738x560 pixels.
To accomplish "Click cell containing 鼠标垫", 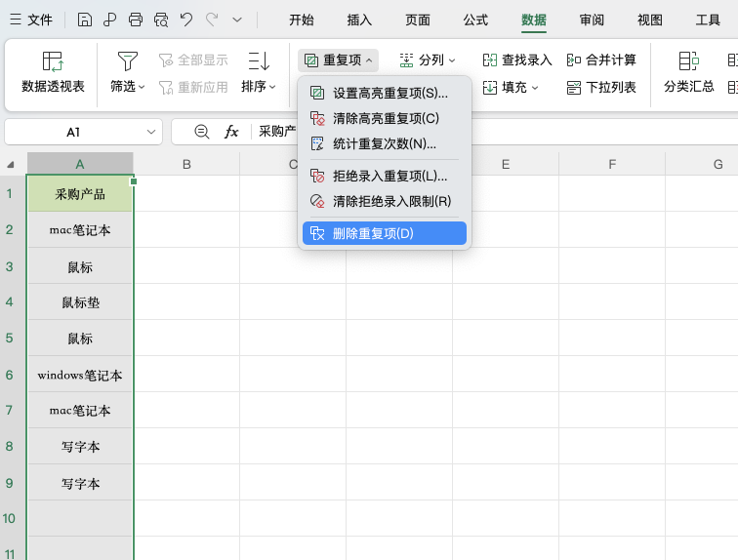I will click(80, 301).
